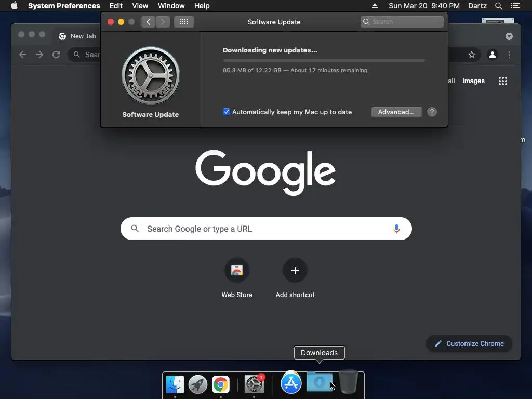The height and width of the screenshot is (399, 532).
Task: Click Chrome's forward arrow
Action: [x=39, y=55]
